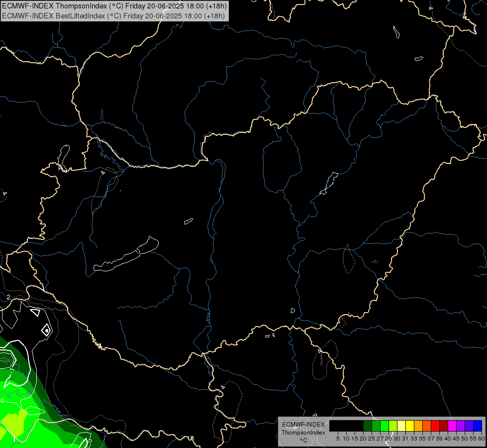Click the legend tick value "5"

point(338,439)
